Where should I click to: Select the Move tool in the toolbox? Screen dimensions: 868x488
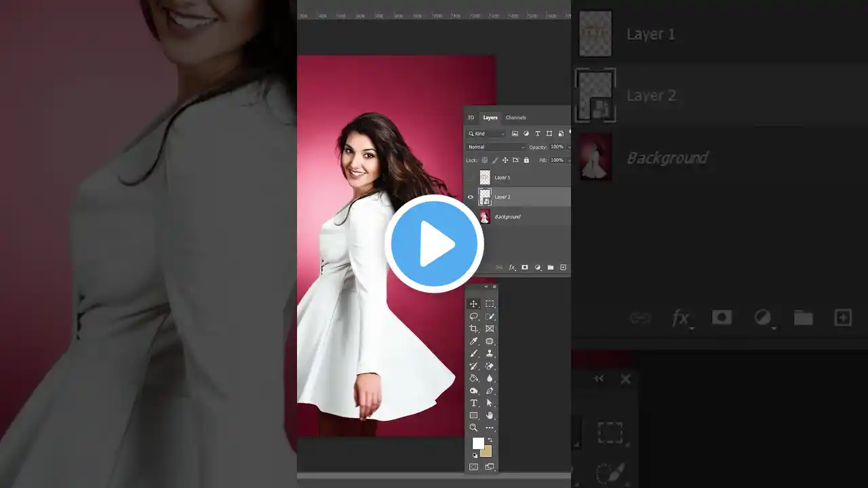473,304
